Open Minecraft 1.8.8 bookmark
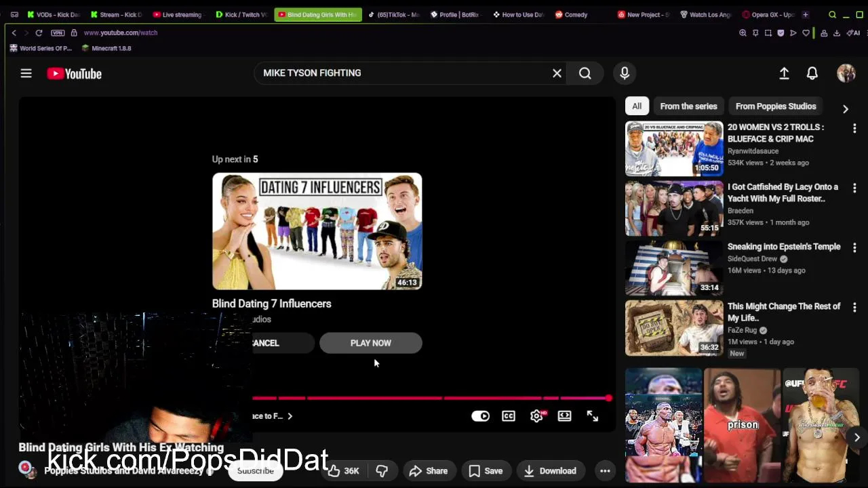 pyautogui.click(x=106, y=48)
